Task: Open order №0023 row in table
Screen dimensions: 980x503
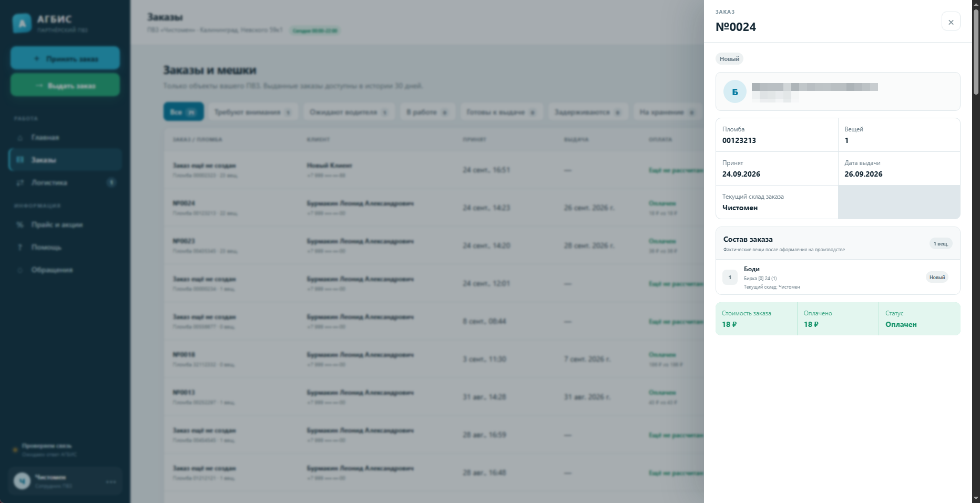Action: coord(433,245)
